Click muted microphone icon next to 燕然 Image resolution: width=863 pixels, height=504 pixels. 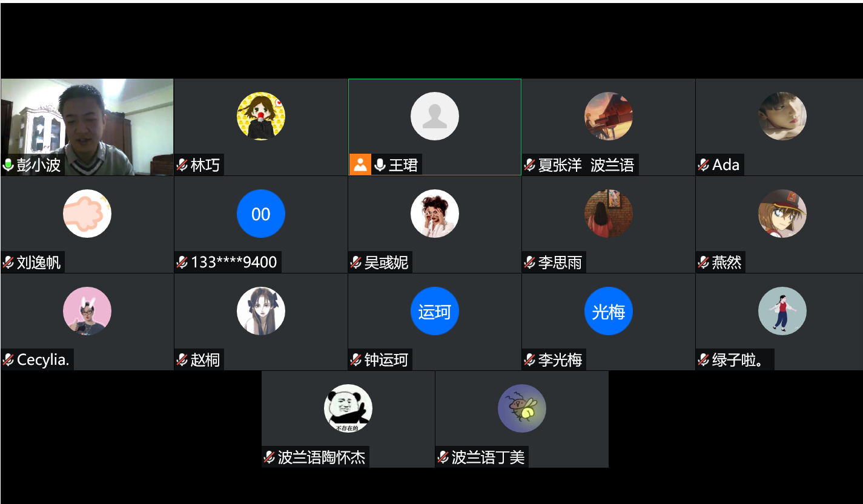pyautogui.click(x=704, y=263)
